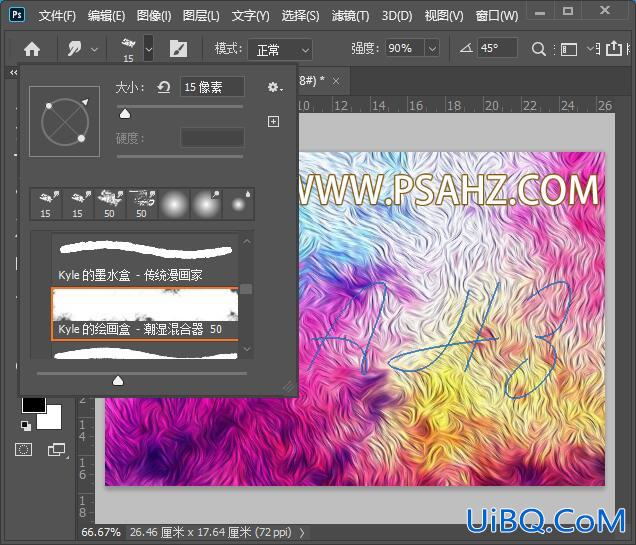Viewport: 636px width, 545px height.
Task: Adjust the brush thumbnail size slider handle
Action: [x=118, y=380]
